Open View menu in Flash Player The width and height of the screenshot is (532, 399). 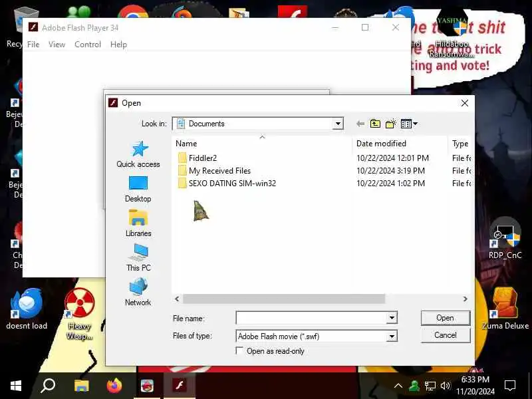(57, 45)
